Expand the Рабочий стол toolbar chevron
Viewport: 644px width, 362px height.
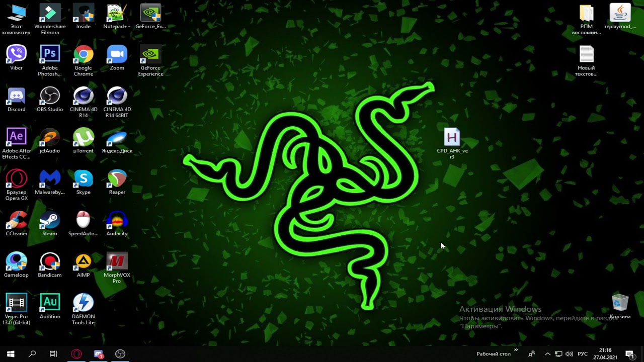click(516, 351)
